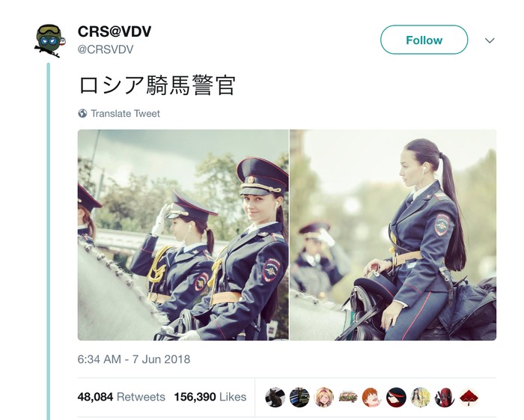This screenshot has width=524, height=420.
Task: Open the left tweet photo of saluting officers
Action: click(183, 235)
